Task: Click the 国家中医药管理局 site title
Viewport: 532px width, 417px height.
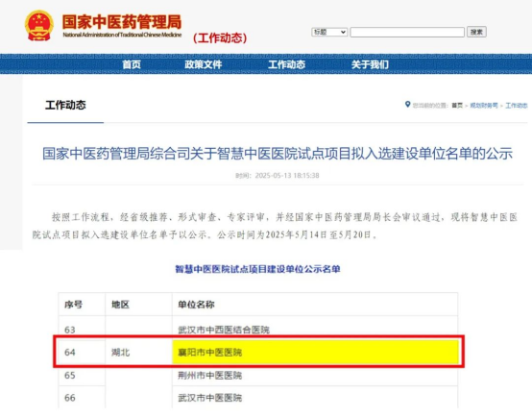Action: (x=122, y=22)
